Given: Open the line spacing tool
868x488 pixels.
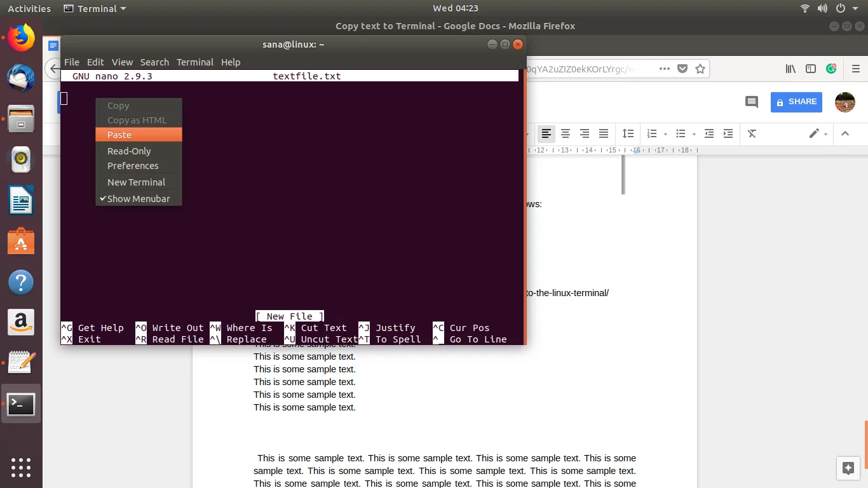Looking at the screenshot, I should click(628, 133).
